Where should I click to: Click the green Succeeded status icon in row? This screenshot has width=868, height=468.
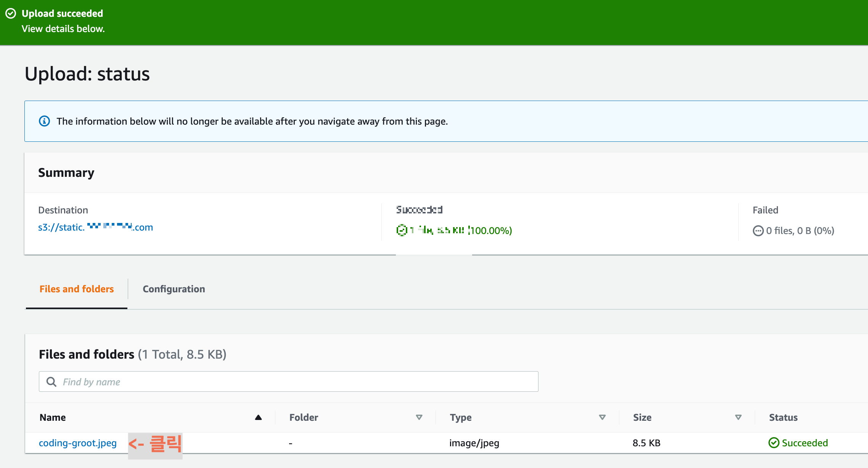[x=773, y=443]
